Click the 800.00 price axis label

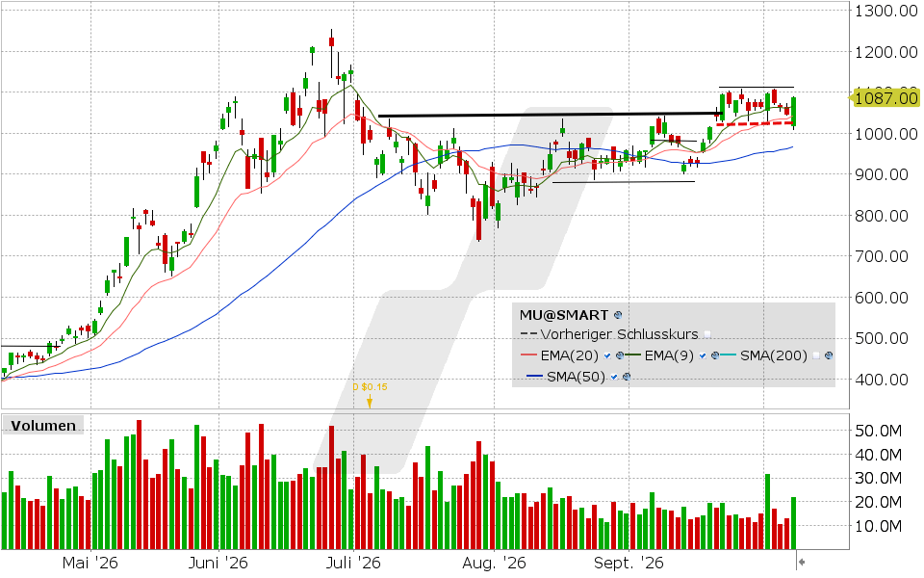(882, 216)
